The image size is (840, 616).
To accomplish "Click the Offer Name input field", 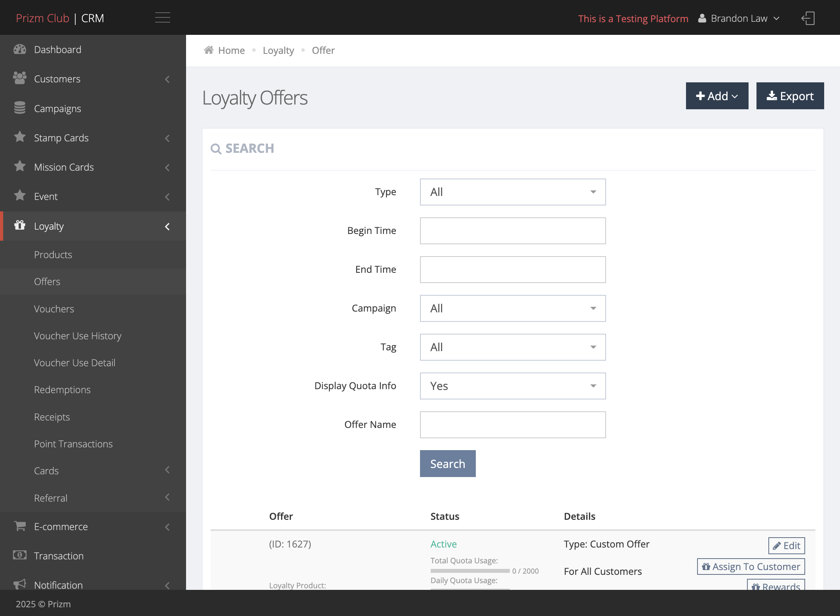I will (x=513, y=425).
